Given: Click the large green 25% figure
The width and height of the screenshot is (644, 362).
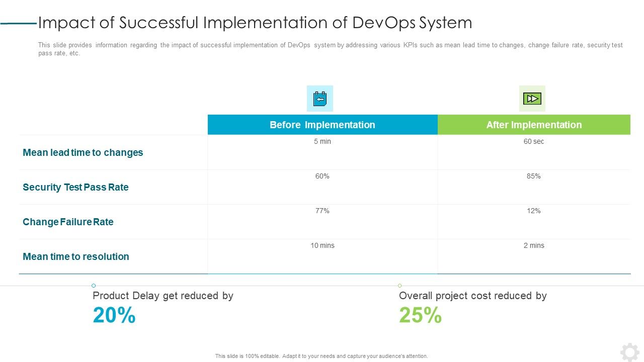Looking at the screenshot, I should [421, 315].
